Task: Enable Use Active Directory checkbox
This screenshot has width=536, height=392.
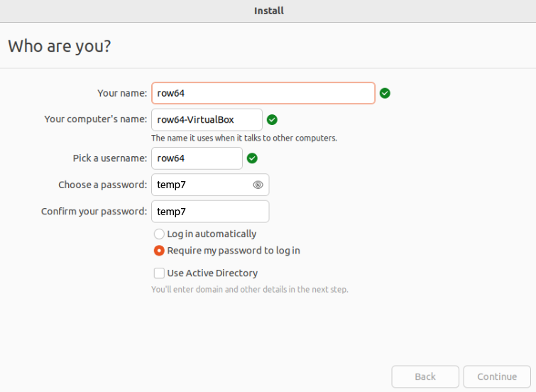Action: 159,273
